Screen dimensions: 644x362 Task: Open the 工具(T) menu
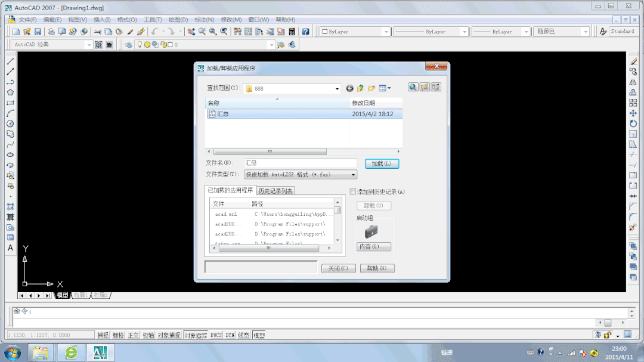click(153, 20)
